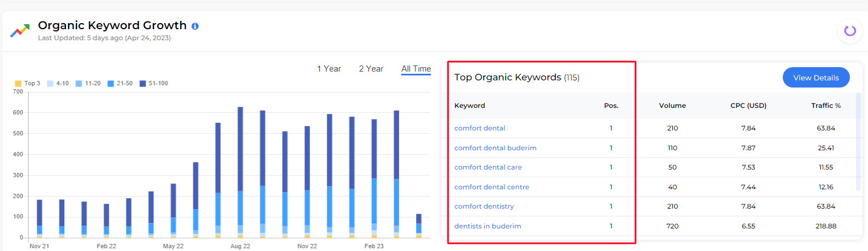Click the refresh icon at top right
This screenshot has height=251, width=868.
[850, 31]
